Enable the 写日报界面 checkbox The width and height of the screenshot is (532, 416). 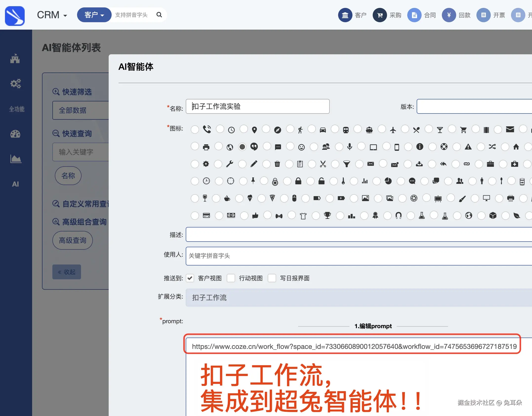click(x=272, y=278)
